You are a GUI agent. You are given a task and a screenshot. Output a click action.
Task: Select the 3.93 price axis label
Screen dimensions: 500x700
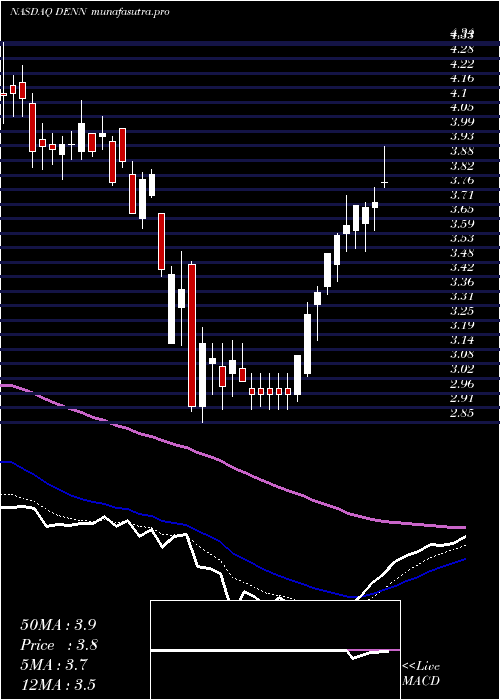[462, 136]
